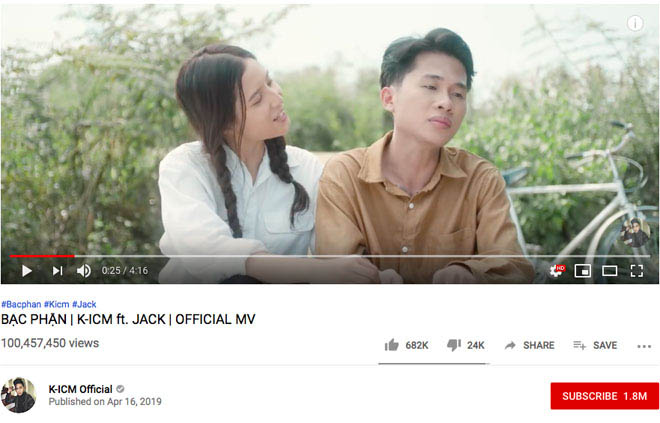Enter full screen mode

pyautogui.click(x=636, y=271)
